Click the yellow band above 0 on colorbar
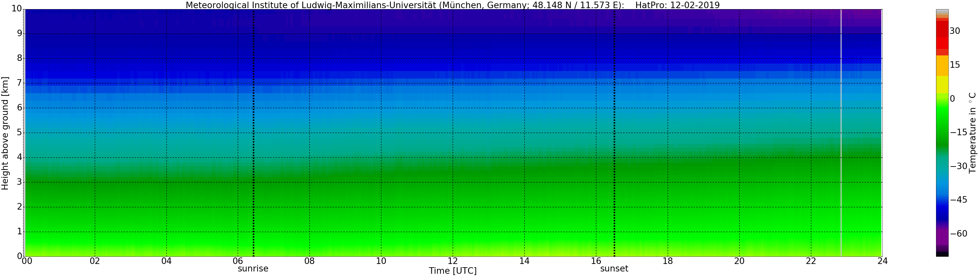The width and height of the screenshot is (980, 277). [x=942, y=84]
